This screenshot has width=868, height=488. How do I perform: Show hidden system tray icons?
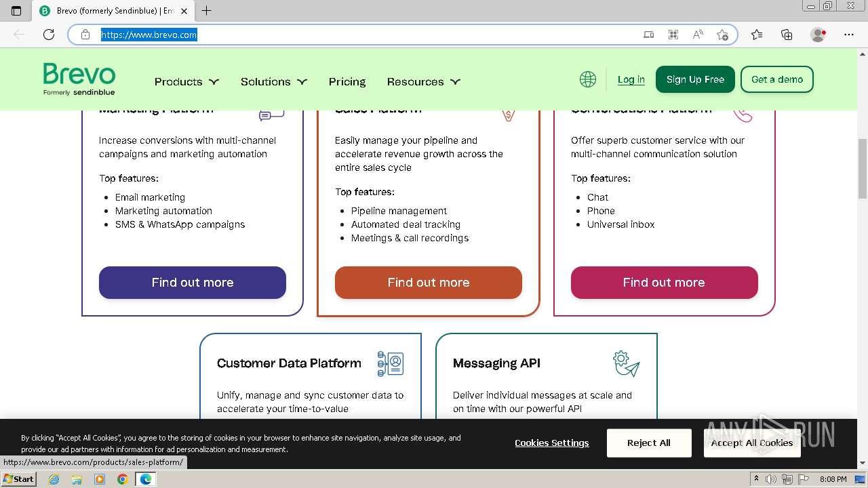point(757,479)
